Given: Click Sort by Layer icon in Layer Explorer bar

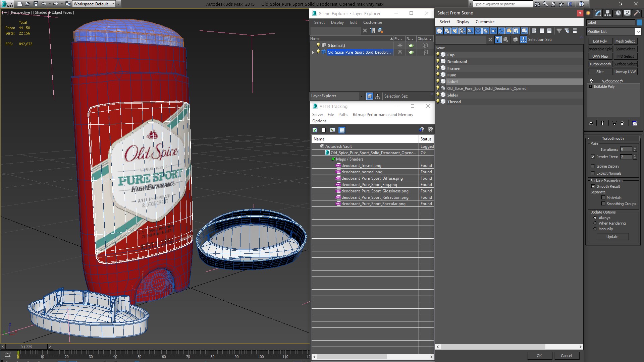Looking at the screenshot, I should click(370, 96).
